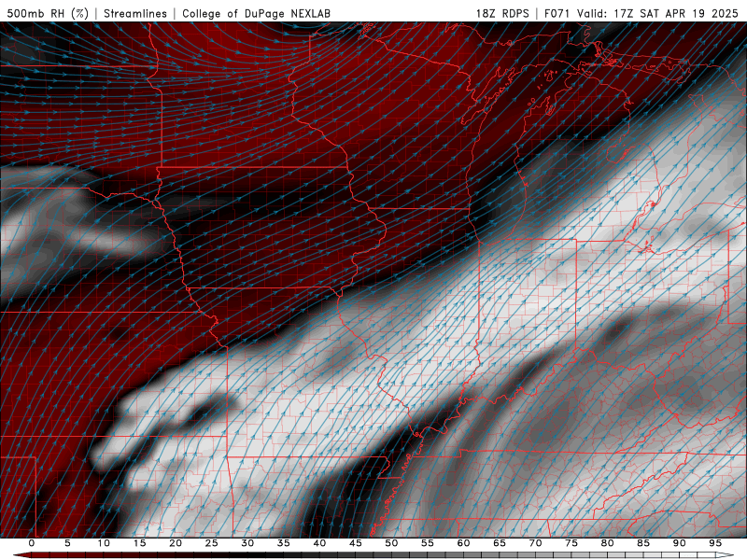Click the "College of DuPage NEXLAB" text
The image size is (747, 560).
point(256,13)
